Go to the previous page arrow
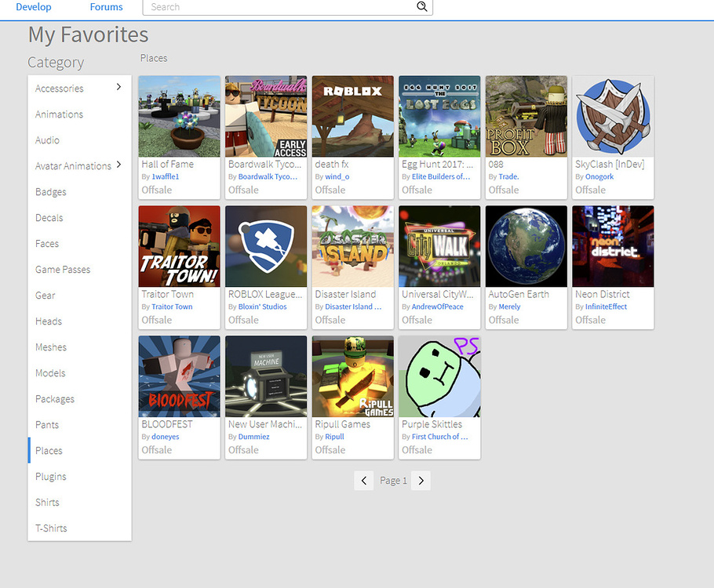 (x=364, y=481)
